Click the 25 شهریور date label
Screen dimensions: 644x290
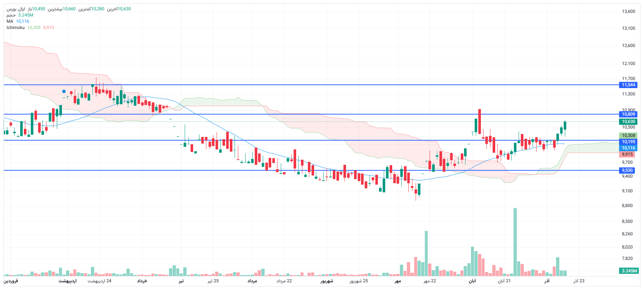(x=358, y=281)
